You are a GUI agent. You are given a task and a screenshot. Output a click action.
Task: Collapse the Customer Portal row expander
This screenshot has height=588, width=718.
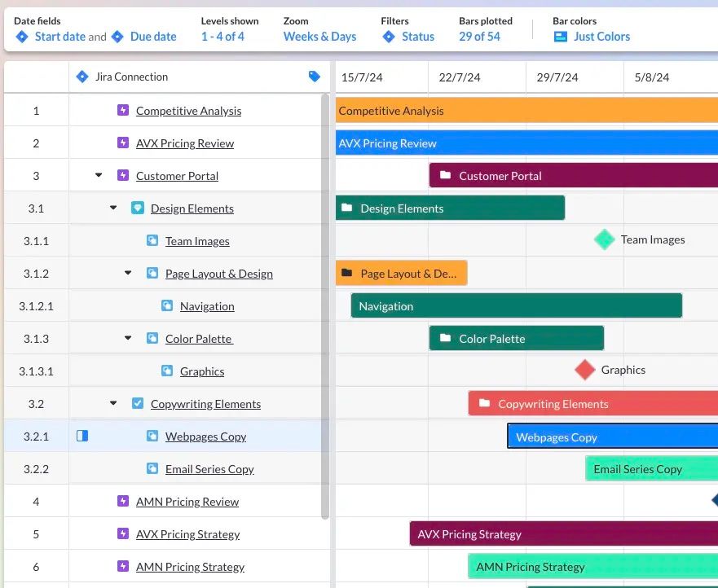click(98, 174)
